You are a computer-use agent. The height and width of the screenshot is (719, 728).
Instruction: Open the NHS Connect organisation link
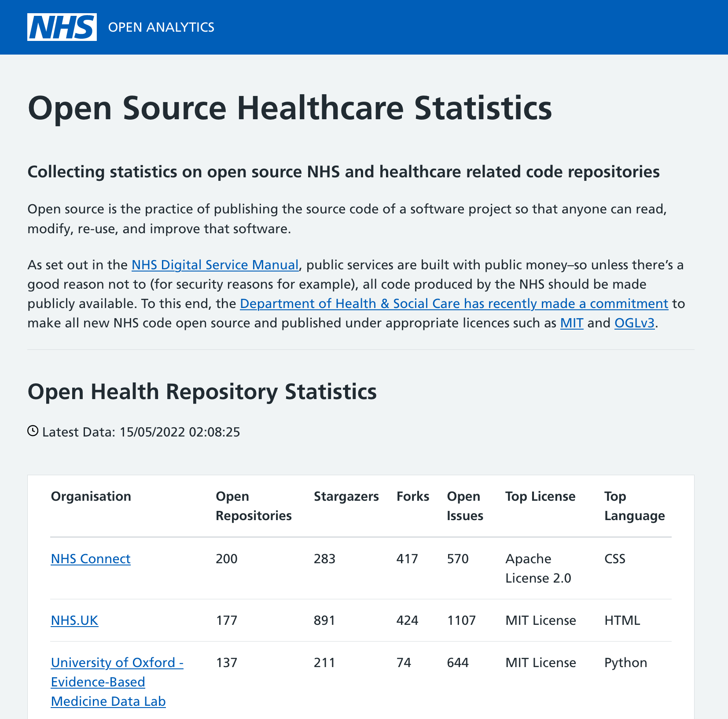tap(91, 559)
